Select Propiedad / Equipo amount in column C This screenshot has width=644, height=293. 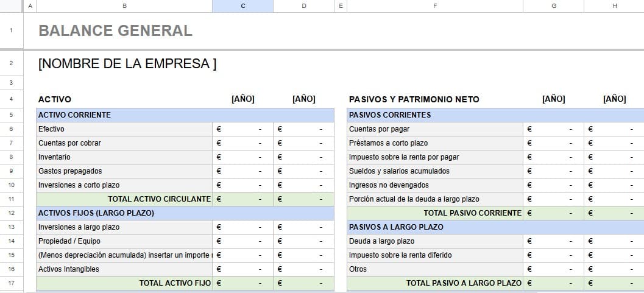[242, 241]
